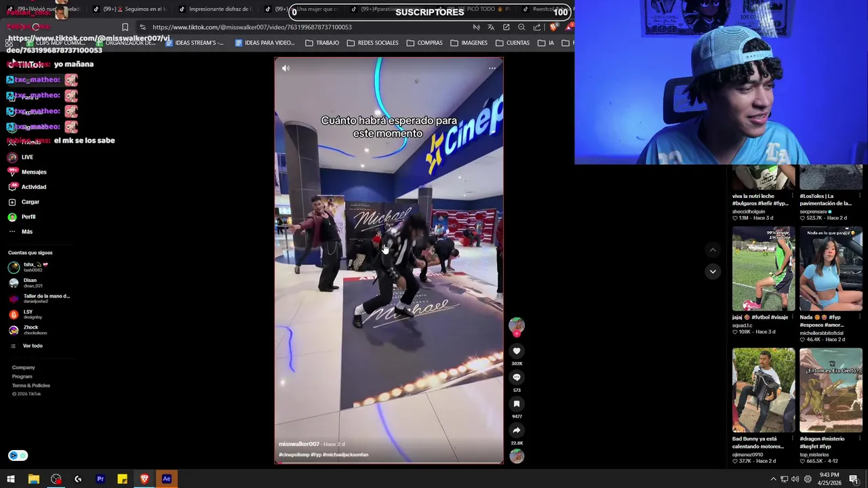This screenshot has width=868, height=488.
Task: Open the comments on the video
Action: coord(516,378)
